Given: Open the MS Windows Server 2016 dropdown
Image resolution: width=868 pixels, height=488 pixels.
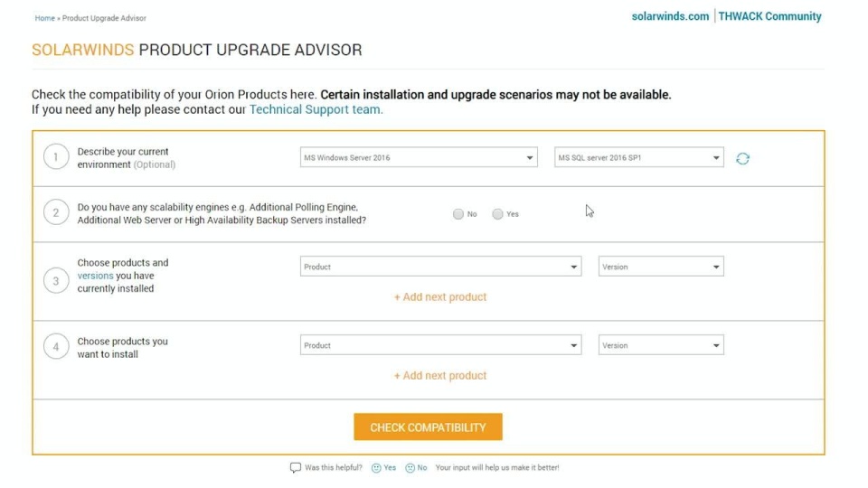Looking at the screenshot, I should click(x=419, y=158).
